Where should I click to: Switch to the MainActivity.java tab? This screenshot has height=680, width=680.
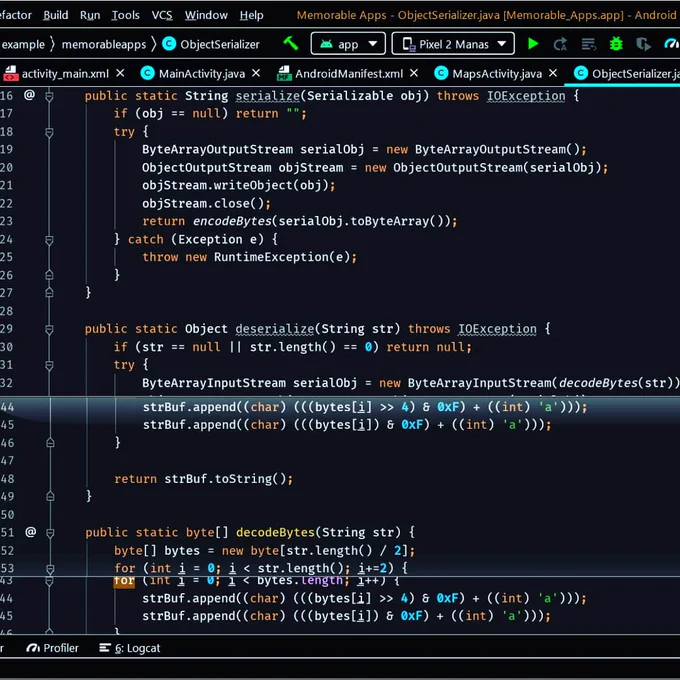[202, 74]
